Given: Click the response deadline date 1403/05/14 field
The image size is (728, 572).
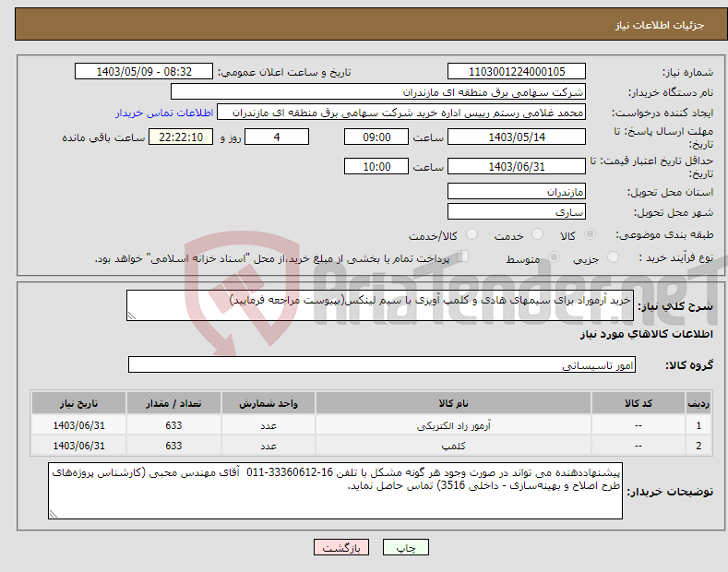Looking at the screenshot, I should [x=517, y=137].
